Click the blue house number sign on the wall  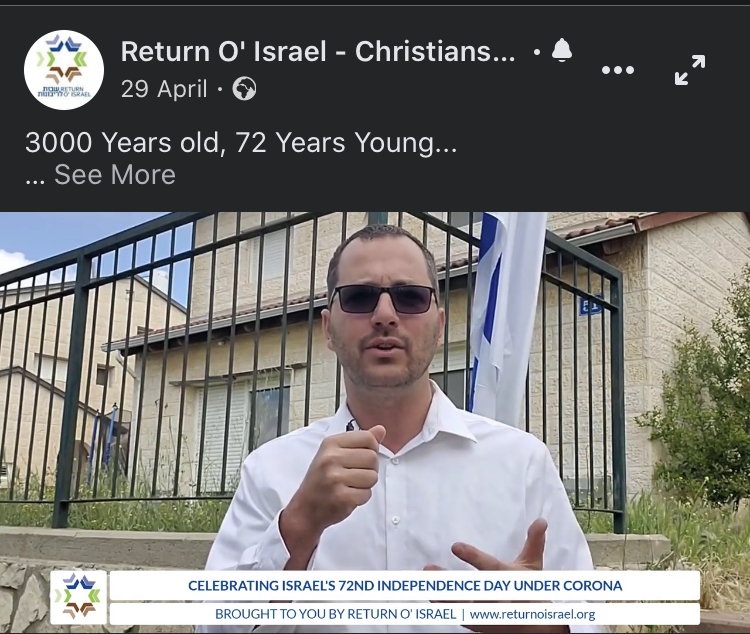pos(590,305)
